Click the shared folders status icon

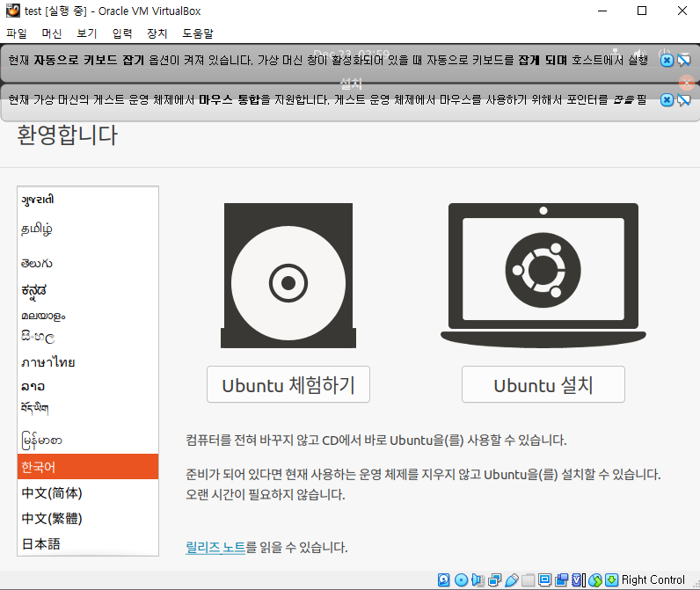point(529,579)
